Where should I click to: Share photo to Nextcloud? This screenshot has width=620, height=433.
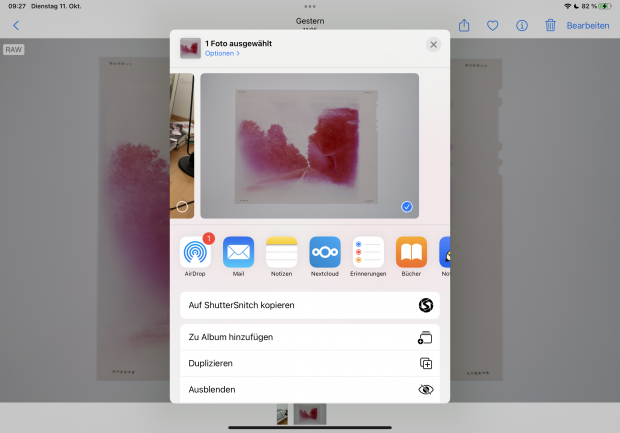click(x=325, y=252)
